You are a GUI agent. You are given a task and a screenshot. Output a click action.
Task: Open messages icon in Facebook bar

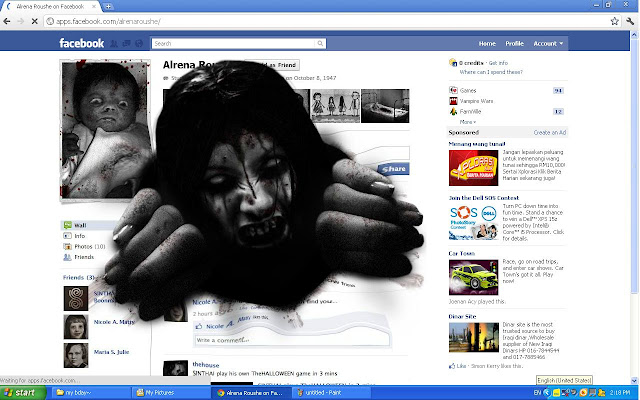point(127,43)
